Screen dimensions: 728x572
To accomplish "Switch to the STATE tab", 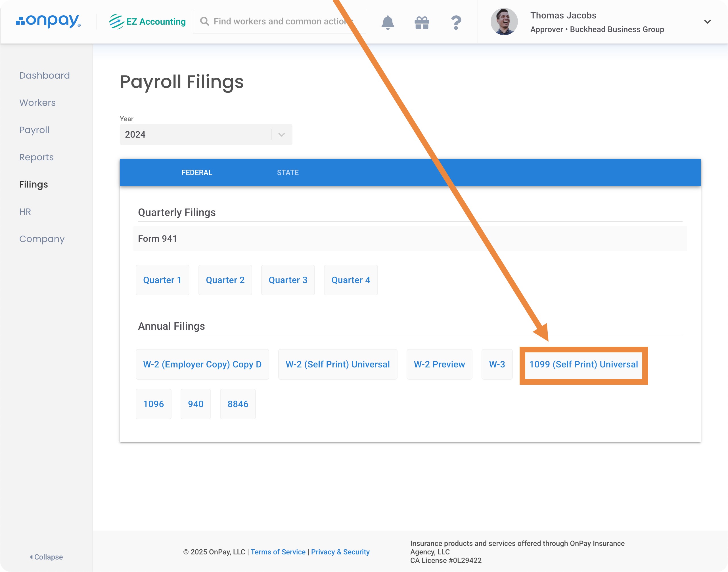I will pyautogui.click(x=288, y=173).
